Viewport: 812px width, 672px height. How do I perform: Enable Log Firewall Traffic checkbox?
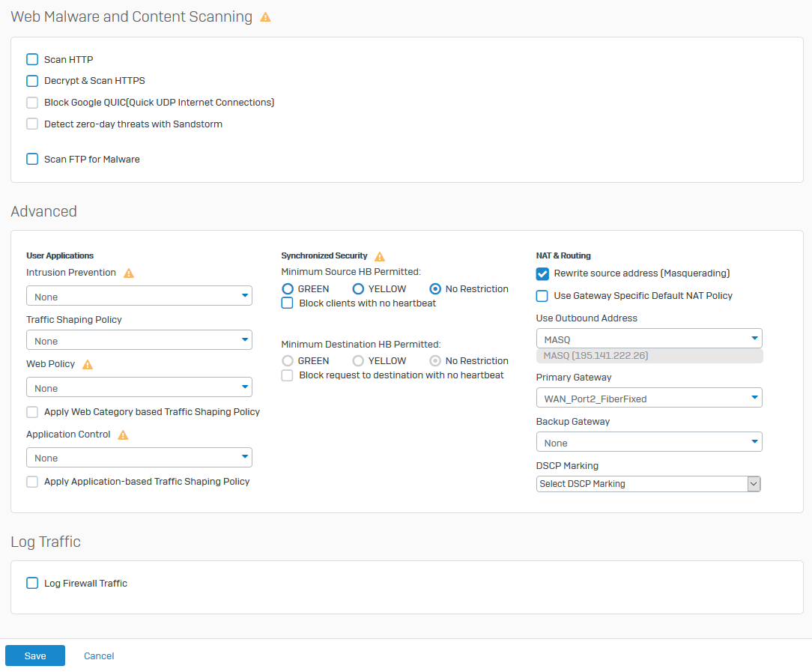pos(32,583)
